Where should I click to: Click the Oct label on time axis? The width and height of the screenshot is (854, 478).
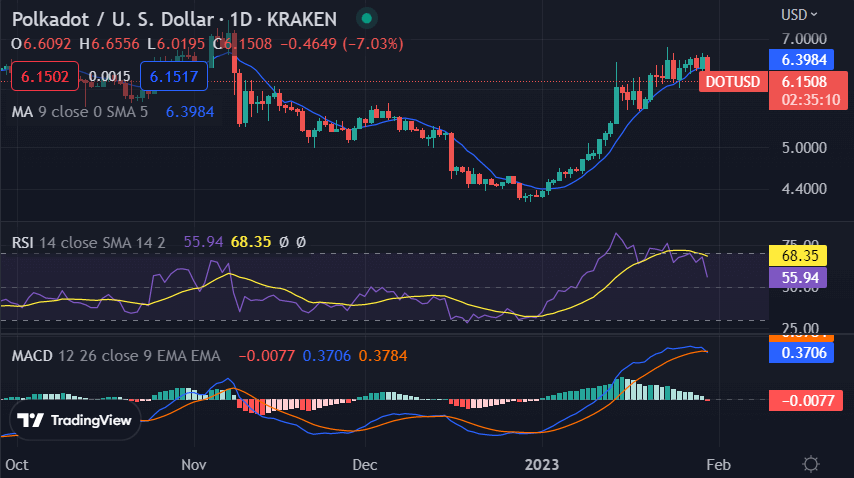(x=17, y=465)
